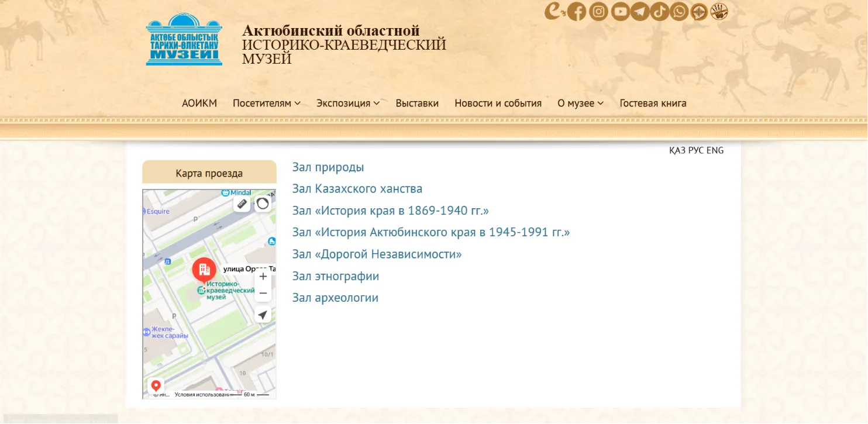Open the audio guide soundwave icon
This screenshot has height=424, width=868.
699,12
